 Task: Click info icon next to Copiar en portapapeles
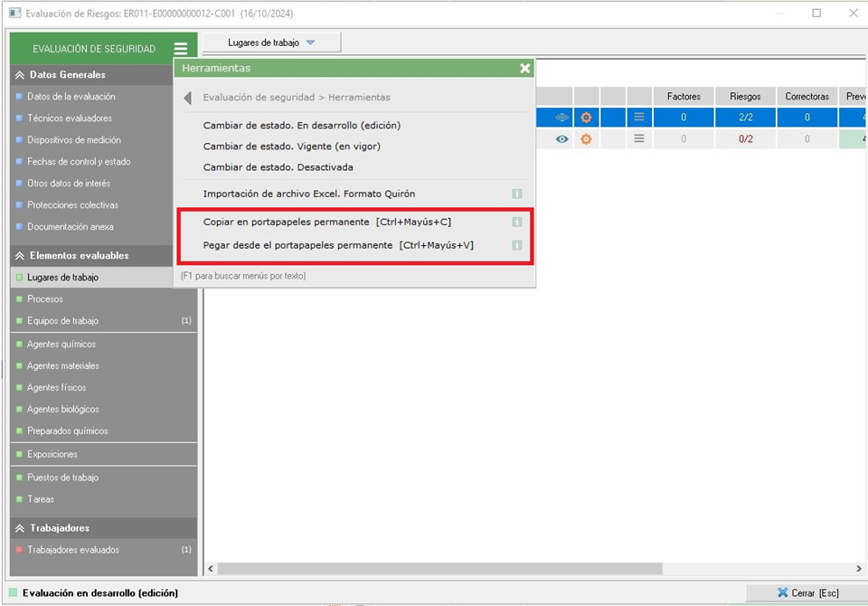click(517, 222)
